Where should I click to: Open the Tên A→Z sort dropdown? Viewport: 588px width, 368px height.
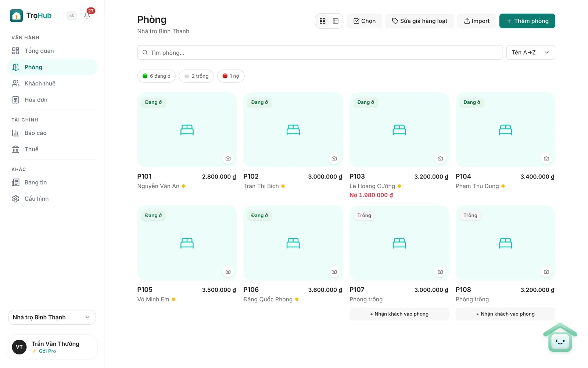tap(531, 53)
